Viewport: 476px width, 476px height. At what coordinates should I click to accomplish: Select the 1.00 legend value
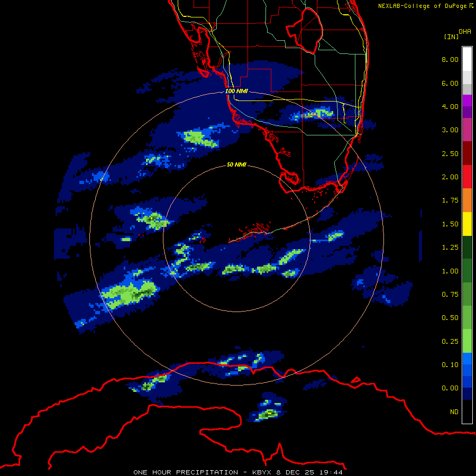(450, 271)
